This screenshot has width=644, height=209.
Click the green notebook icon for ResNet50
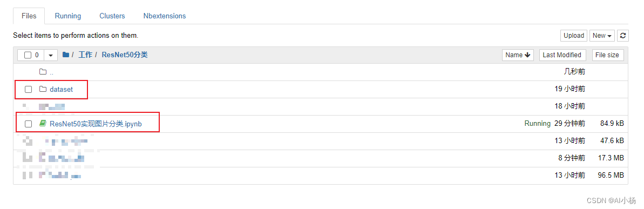point(43,124)
